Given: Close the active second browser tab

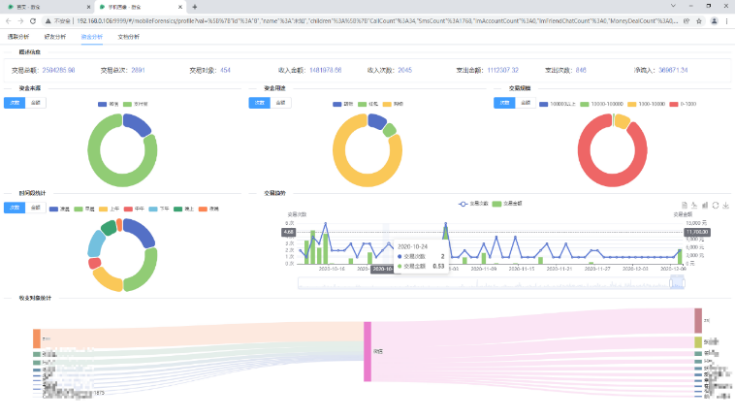Looking at the screenshot, I should pos(180,7).
